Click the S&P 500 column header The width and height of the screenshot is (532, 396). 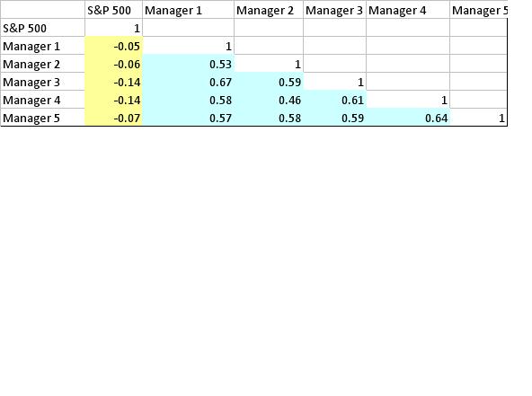[x=113, y=10]
